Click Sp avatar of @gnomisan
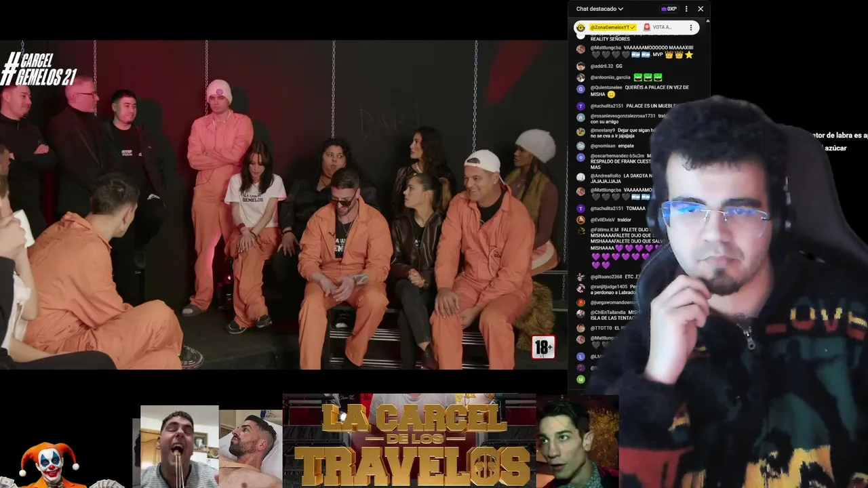Screen dimensions: 868x488 [580, 146]
